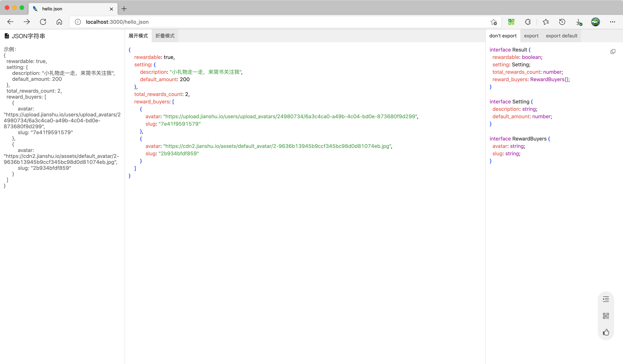This screenshot has width=623, height=364.
Task: Open a new browser tab with the plus button
Action: 124,9
